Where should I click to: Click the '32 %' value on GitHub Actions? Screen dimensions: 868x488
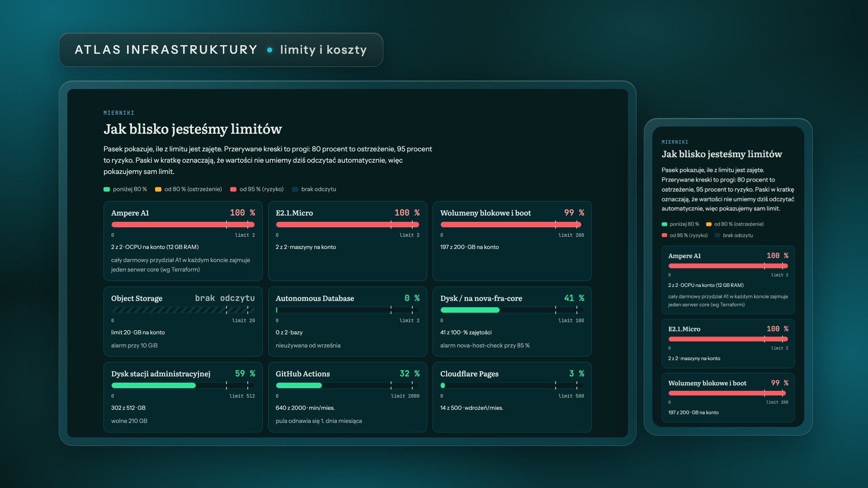click(410, 374)
